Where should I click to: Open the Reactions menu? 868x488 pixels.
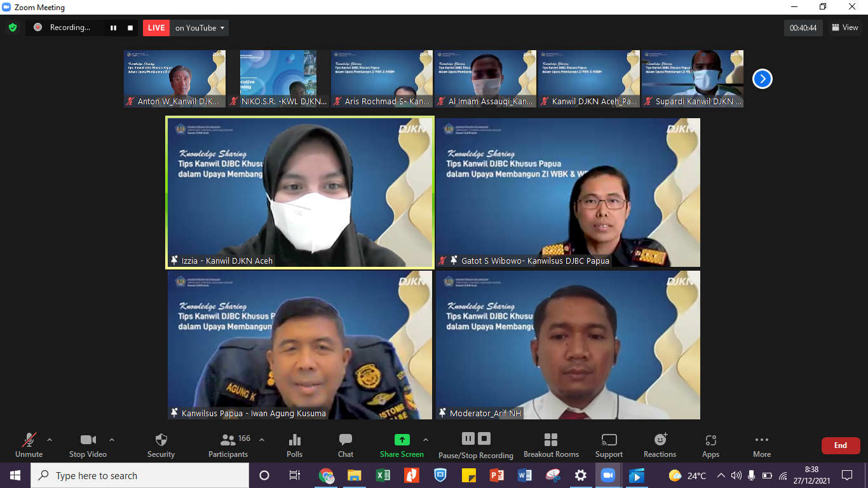[x=660, y=445]
